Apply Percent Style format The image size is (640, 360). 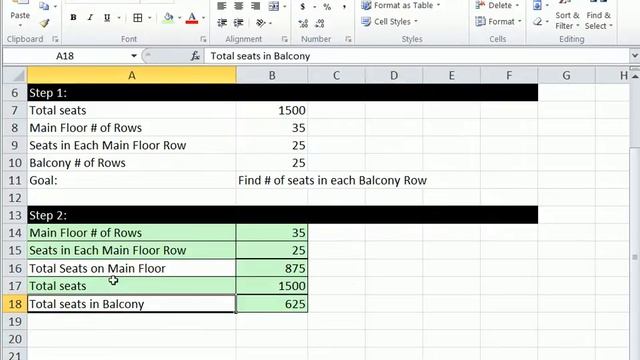[327, 7]
